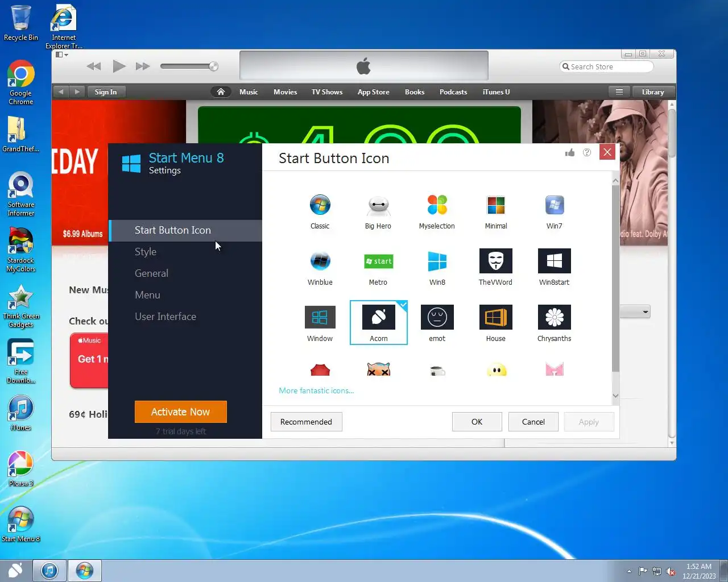Open iTunes Store home icon
728x582 pixels.
[x=221, y=92]
